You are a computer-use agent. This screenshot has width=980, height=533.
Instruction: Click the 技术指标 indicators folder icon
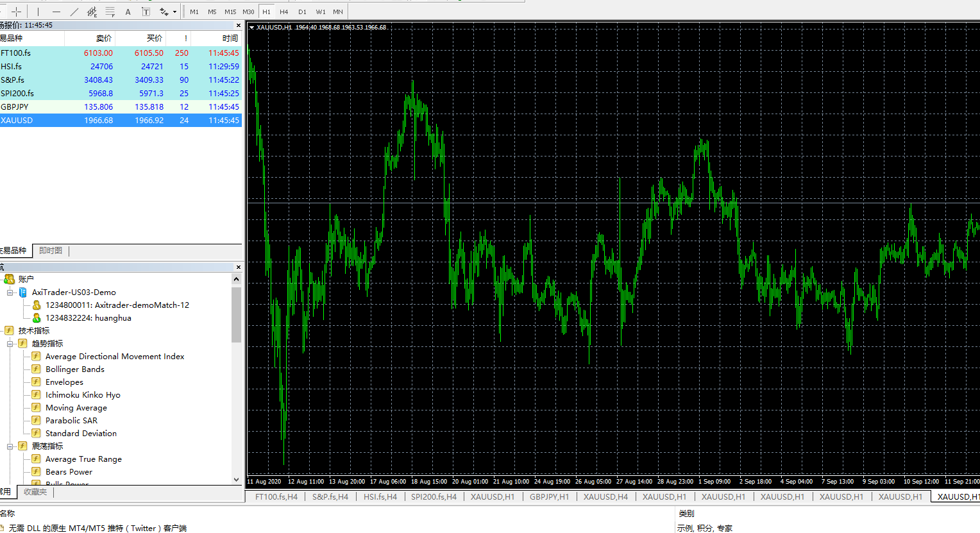[x=9, y=331]
